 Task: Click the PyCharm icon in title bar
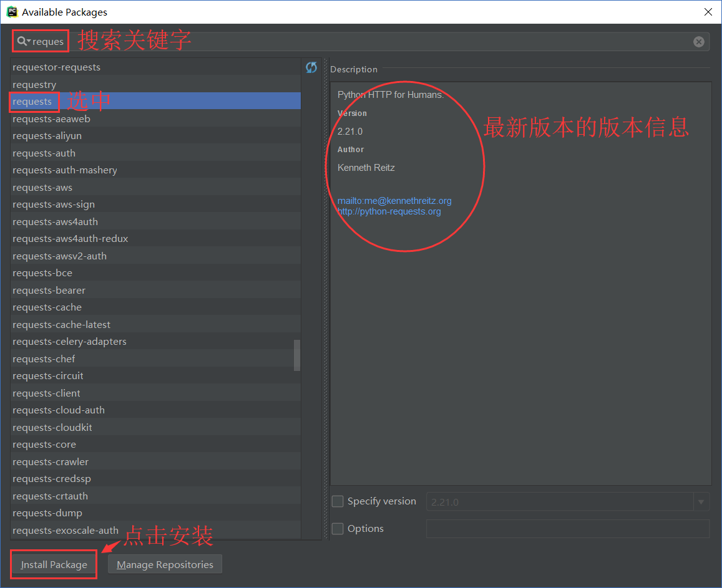pyautogui.click(x=12, y=12)
